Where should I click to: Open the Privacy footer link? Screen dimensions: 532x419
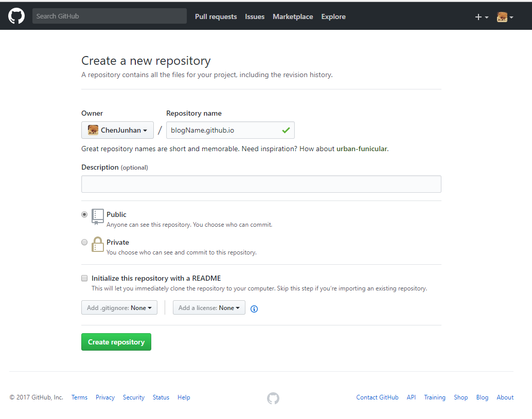(x=105, y=397)
